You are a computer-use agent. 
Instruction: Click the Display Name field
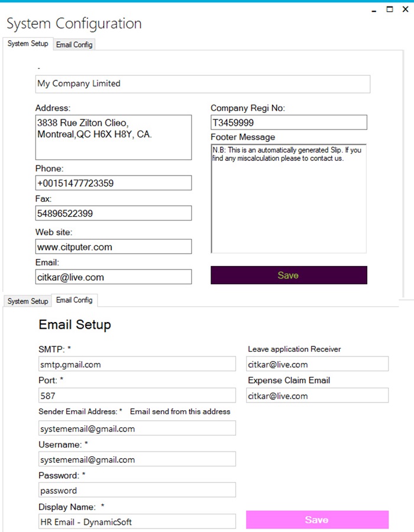click(x=137, y=521)
